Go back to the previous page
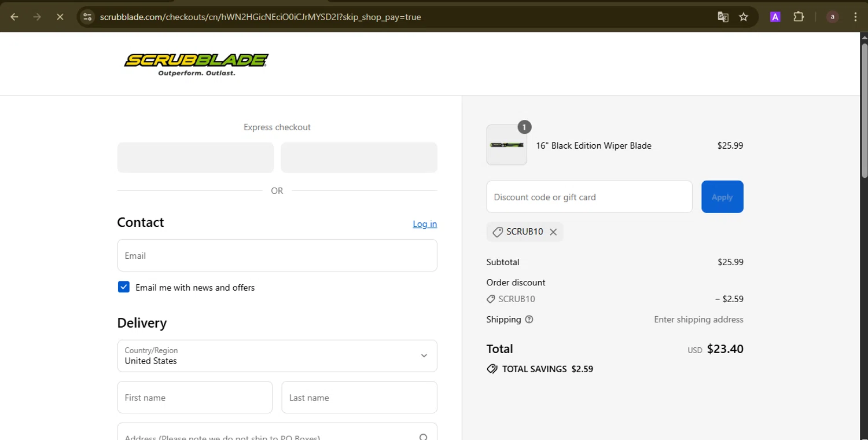This screenshot has height=440, width=868. pos(14,17)
